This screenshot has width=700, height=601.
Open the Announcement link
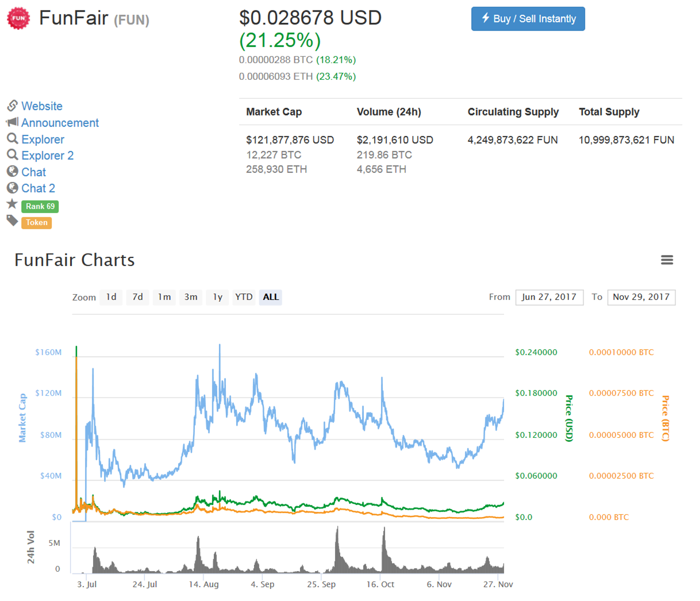coord(60,122)
